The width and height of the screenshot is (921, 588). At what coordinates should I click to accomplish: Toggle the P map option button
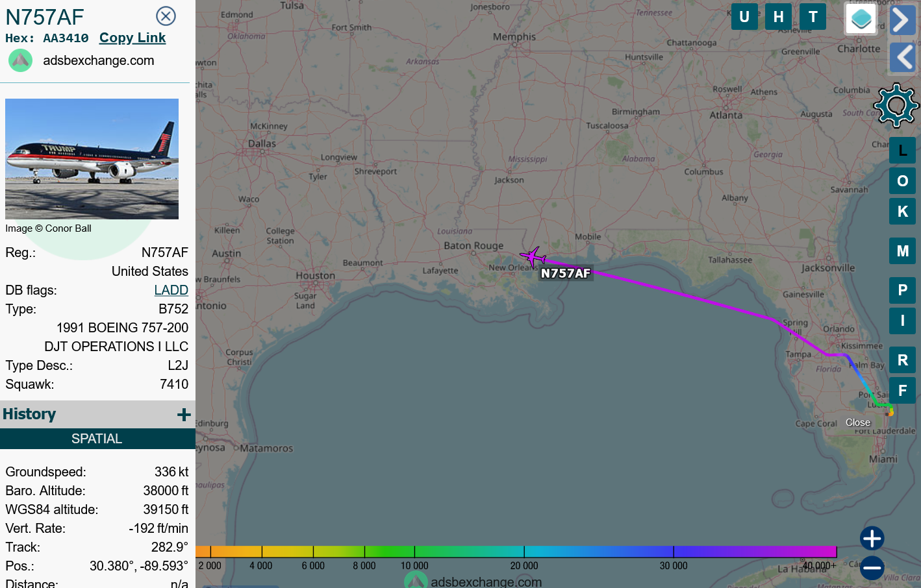[902, 290]
